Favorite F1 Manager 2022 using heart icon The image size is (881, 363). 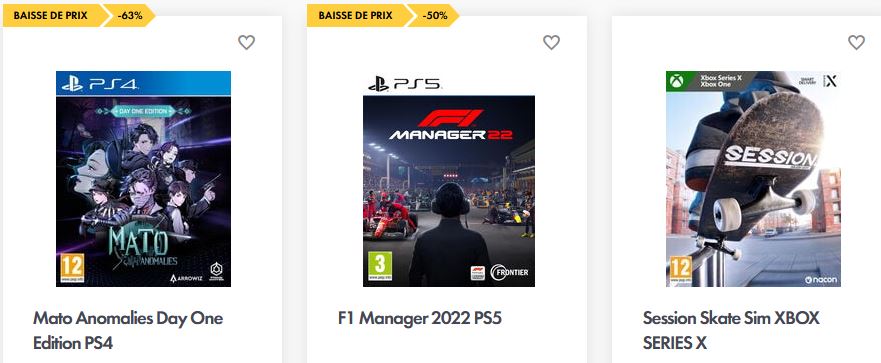(x=551, y=42)
